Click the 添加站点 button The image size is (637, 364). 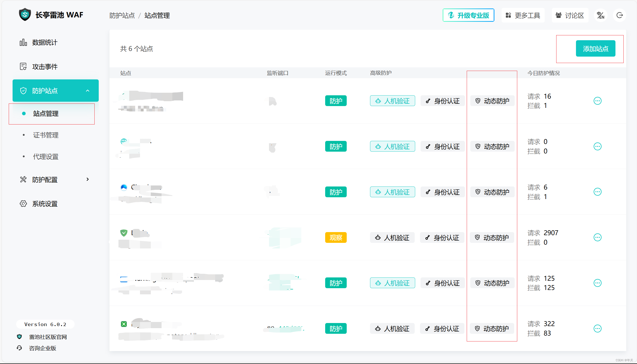595,49
